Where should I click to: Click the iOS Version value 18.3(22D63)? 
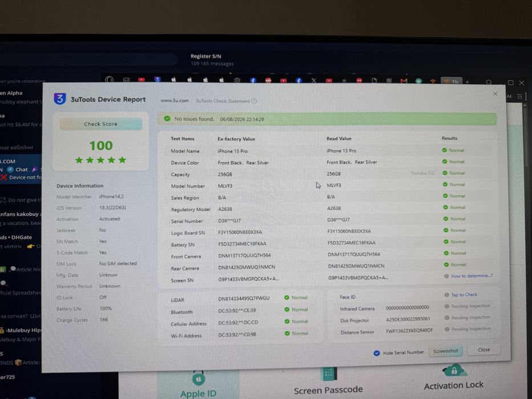[113, 207]
